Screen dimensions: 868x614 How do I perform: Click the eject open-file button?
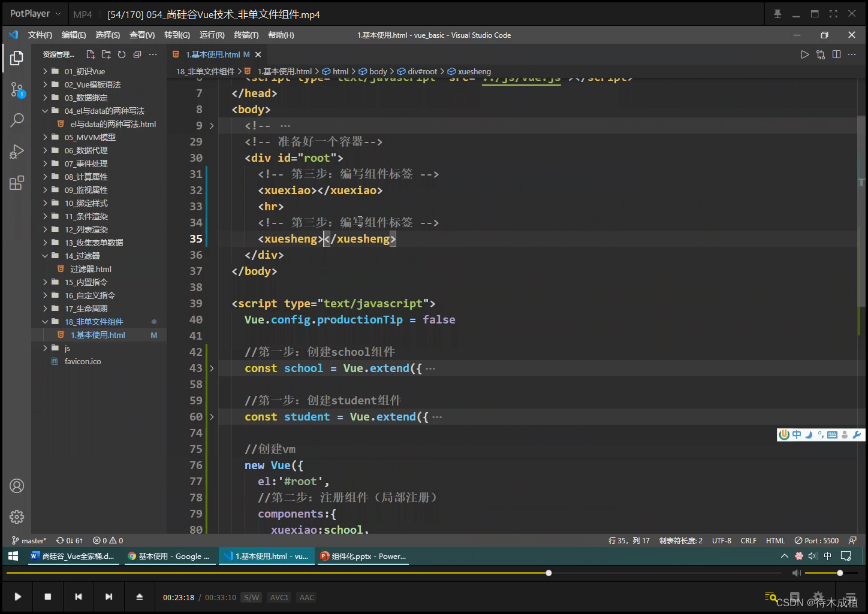click(x=140, y=597)
